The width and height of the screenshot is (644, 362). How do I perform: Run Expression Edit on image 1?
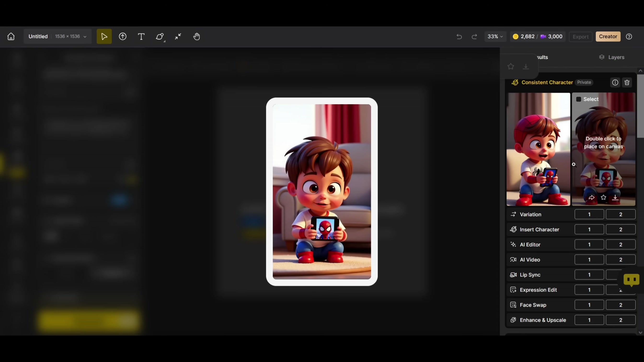(x=589, y=290)
